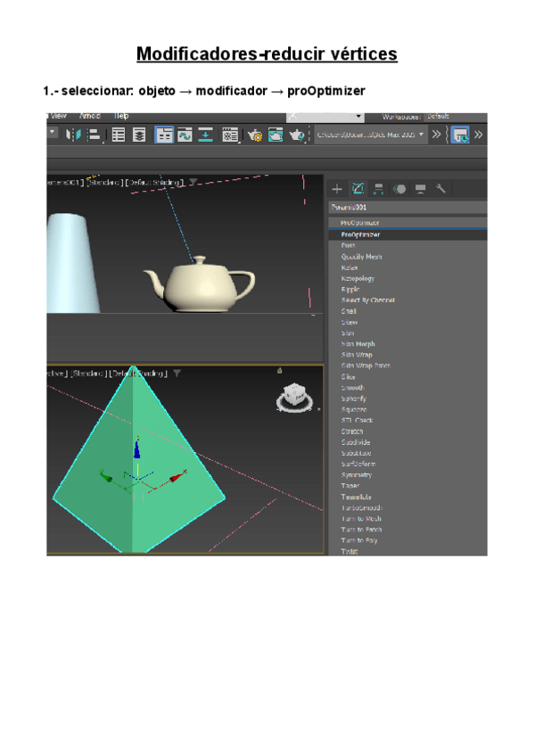Click the viewport filter funnel icon
This screenshot has width=535, height=756.
pos(193,181)
